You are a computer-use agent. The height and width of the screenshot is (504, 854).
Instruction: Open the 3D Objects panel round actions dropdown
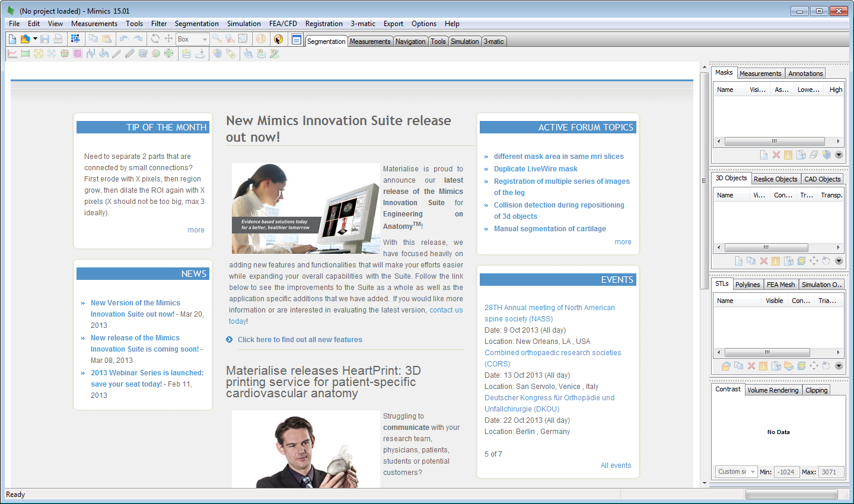click(839, 261)
